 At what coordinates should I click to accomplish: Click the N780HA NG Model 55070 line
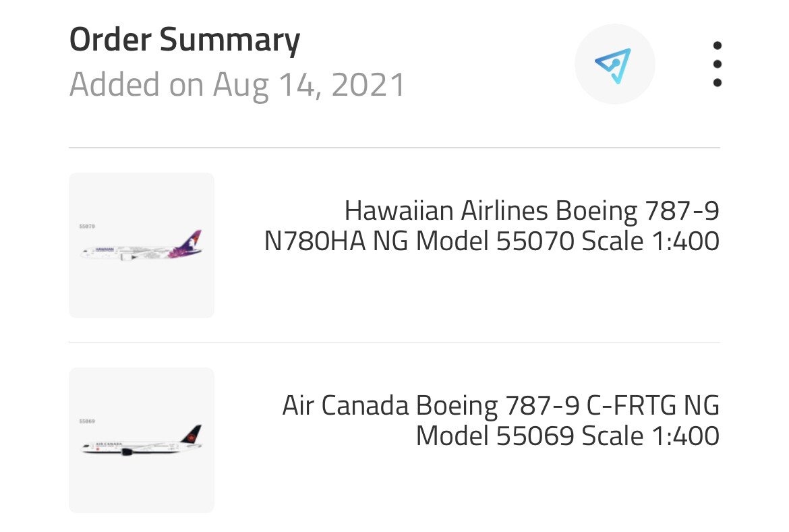pyautogui.click(x=492, y=241)
